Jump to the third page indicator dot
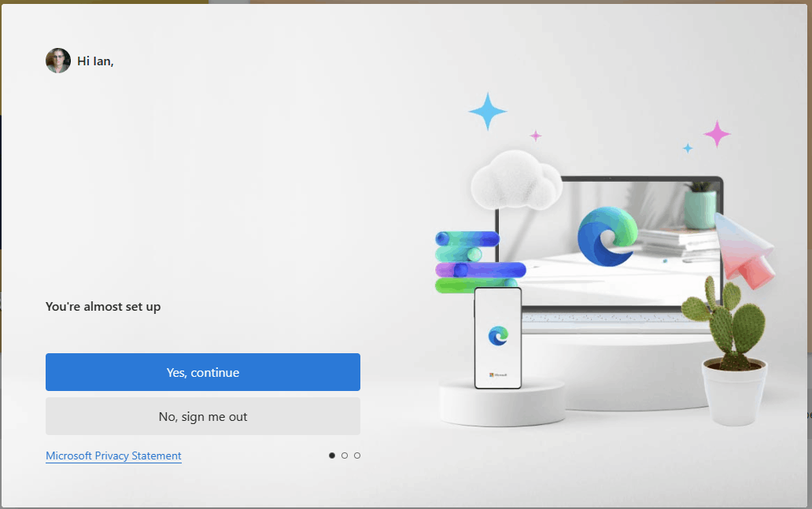Viewport: 812px width, 509px height. [x=356, y=456]
